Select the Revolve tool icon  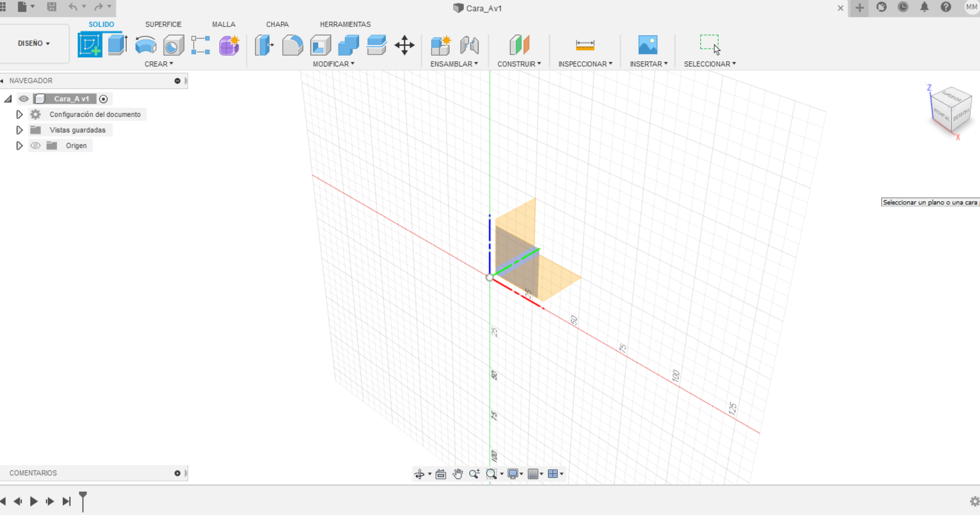click(x=146, y=45)
